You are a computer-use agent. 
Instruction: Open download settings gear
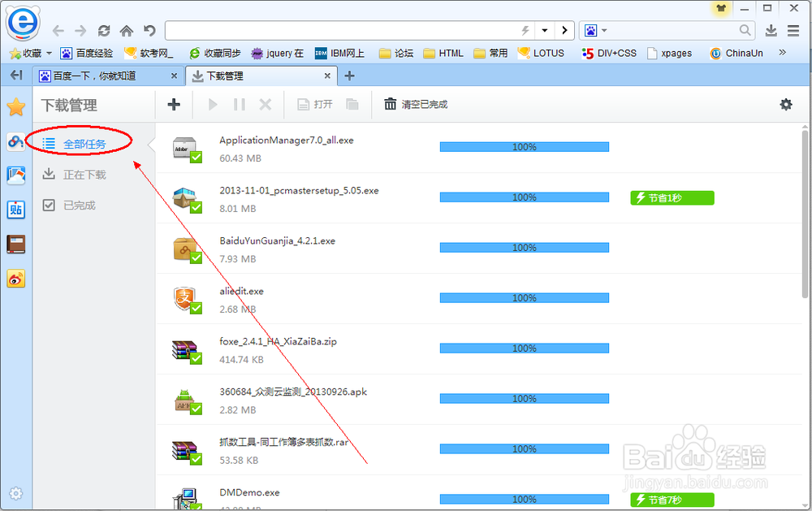(x=786, y=105)
